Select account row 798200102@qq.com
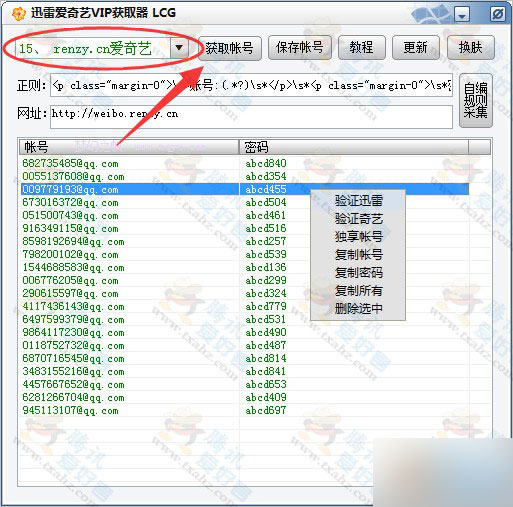This screenshot has height=507, width=513. [70, 254]
